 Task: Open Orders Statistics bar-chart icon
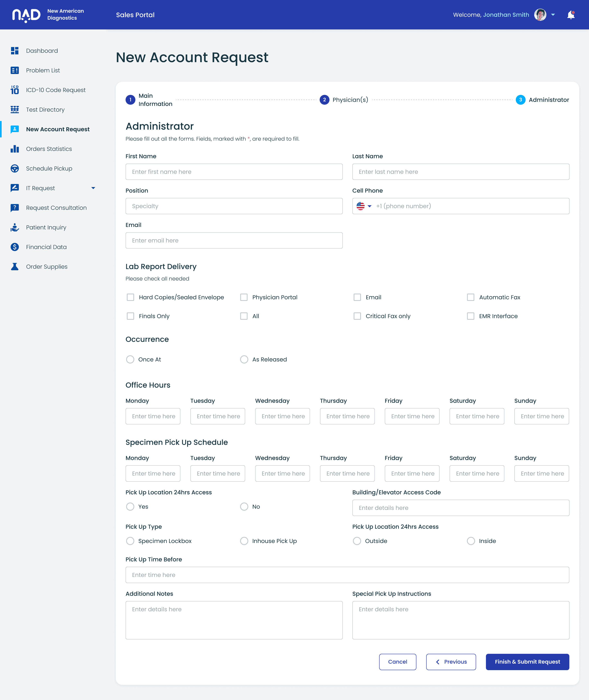(x=15, y=149)
